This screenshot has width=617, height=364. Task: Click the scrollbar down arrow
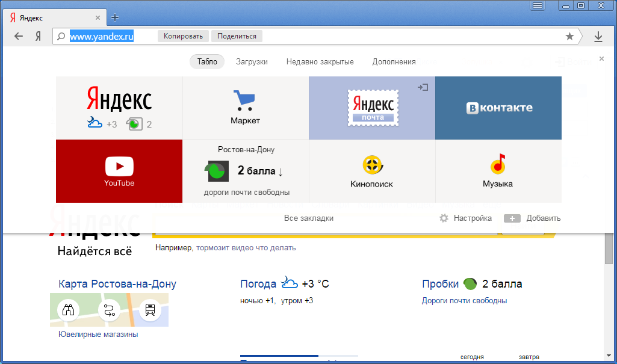(x=609, y=356)
